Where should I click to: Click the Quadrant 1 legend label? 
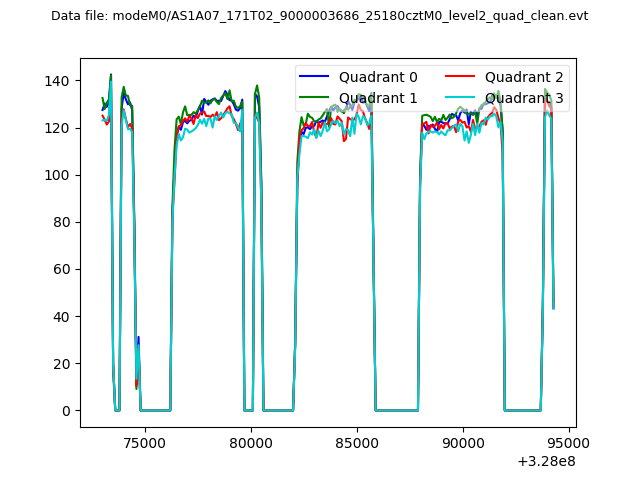coord(378,97)
